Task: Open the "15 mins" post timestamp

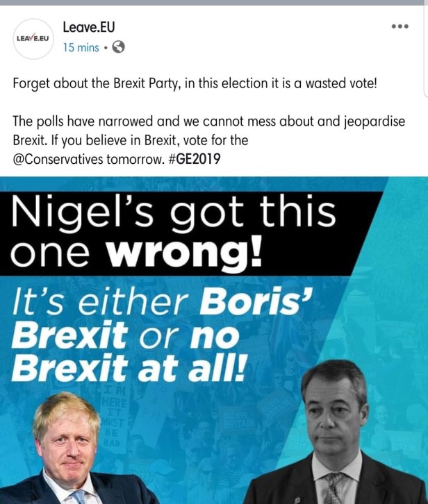Action: [x=80, y=47]
